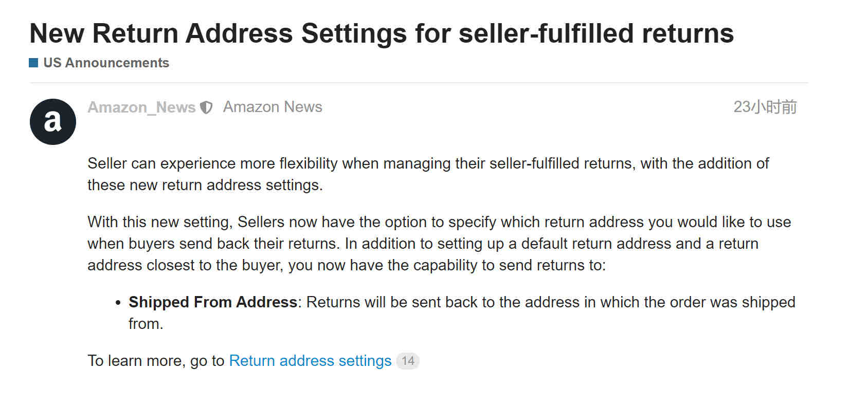Click the blue square US Announcements category icon
The width and height of the screenshot is (868, 405).
(x=33, y=63)
